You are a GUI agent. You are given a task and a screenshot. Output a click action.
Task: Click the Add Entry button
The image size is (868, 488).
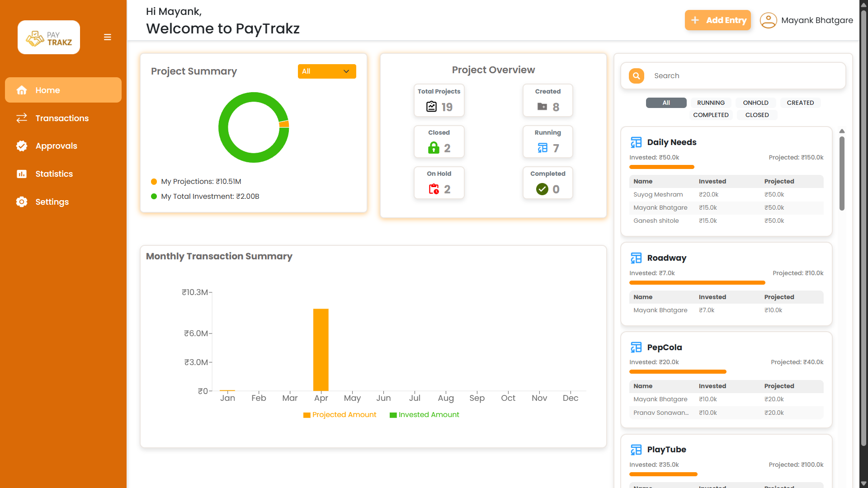pyautogui.click(x=717, y=20)
